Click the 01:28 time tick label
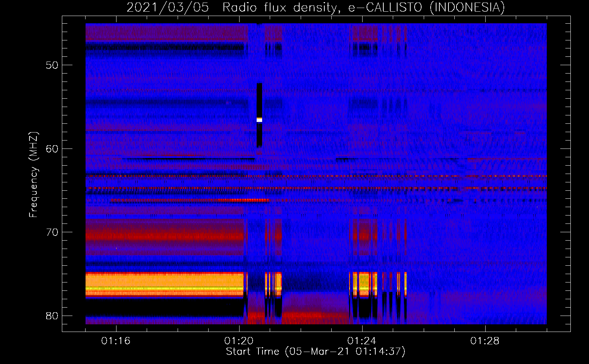This screenshot has height=364, width=589. pyautogui.click(x=485, y=341)
